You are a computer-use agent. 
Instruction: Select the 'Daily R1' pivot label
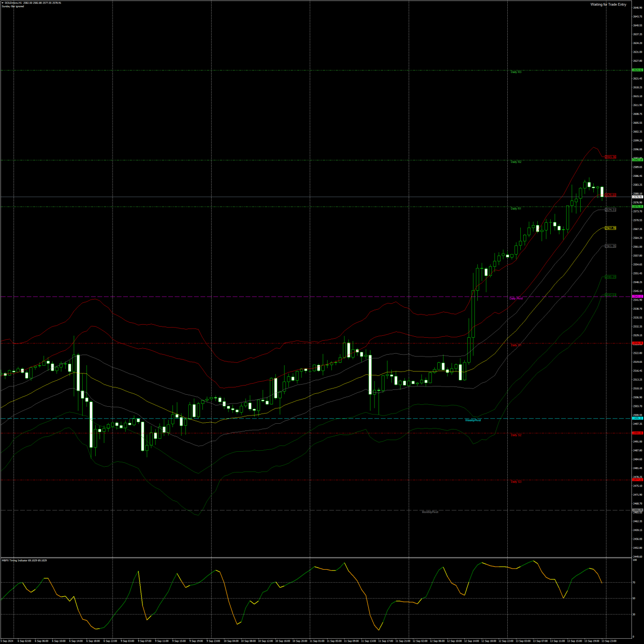[x=516, y=209]
